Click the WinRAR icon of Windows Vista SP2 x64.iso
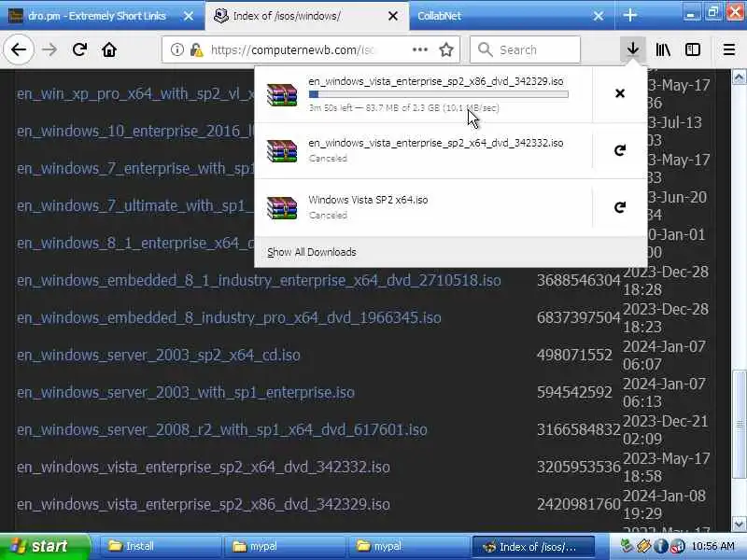This screenshot has height=560, width=747. pos(282,208)
